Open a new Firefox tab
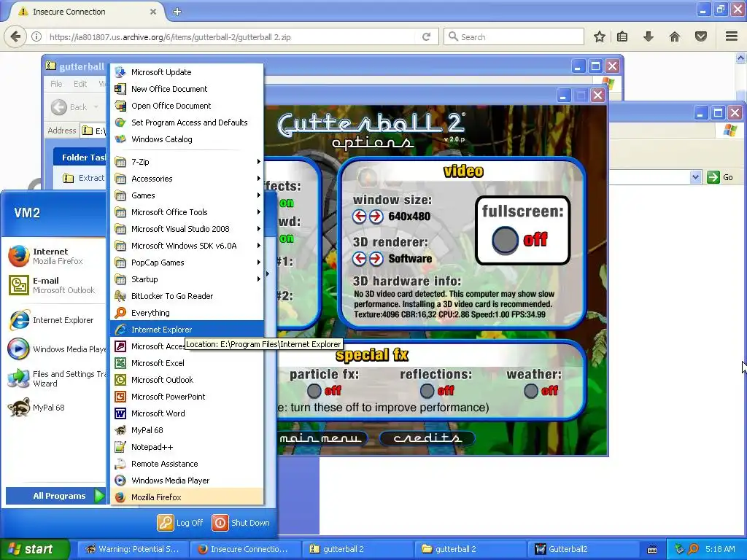Screen dimensions: 747x560 (177, 12)
